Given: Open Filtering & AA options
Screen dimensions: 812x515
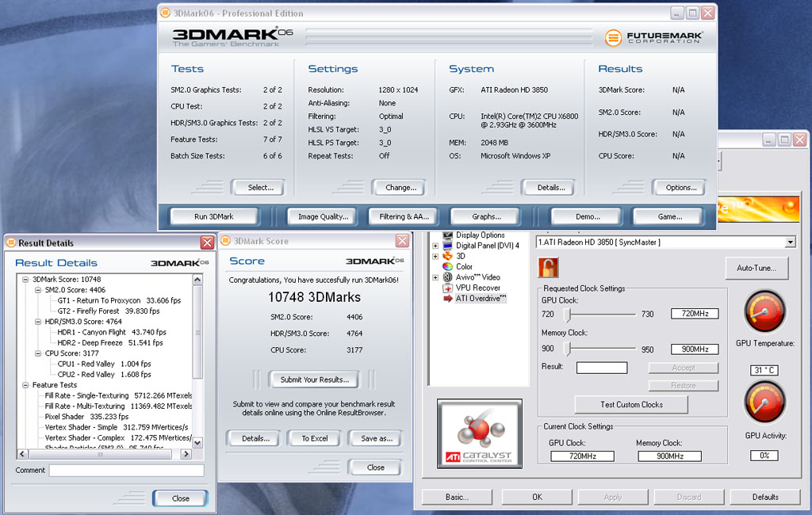Looking at the screenshot, I should 404,216.
